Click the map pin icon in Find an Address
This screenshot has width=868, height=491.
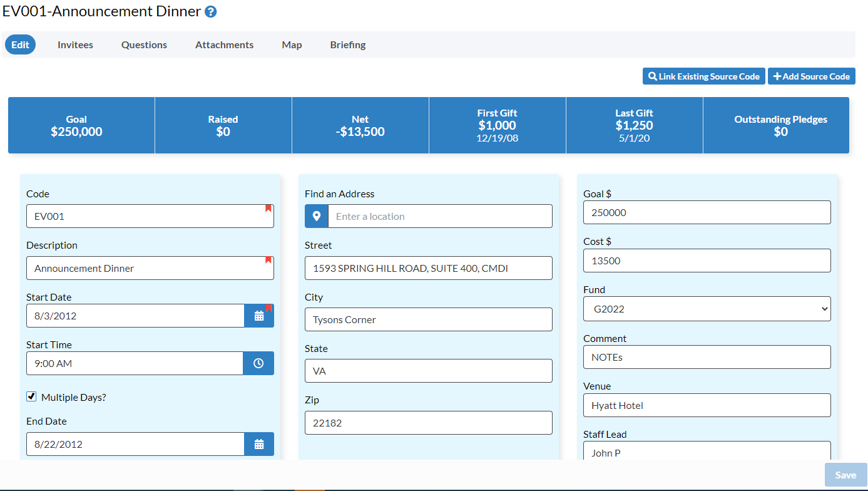tap(317, 216)
